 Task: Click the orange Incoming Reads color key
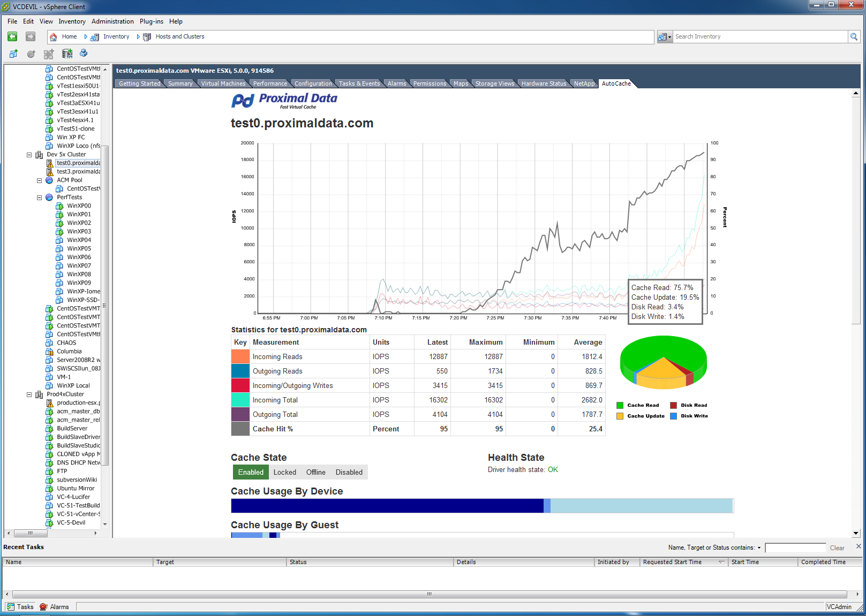[240, 356]
